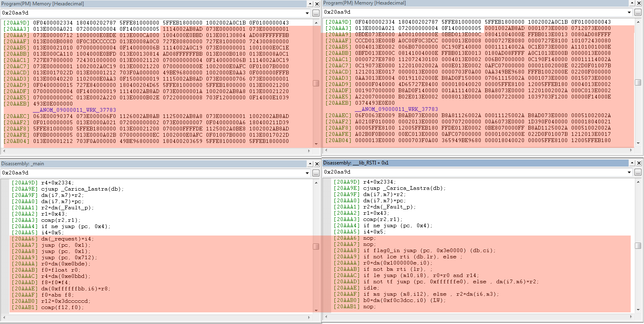The image size is (644, 324).
Task: Click scroll-down arrow of left memory panel
Action: coord(316,144)
